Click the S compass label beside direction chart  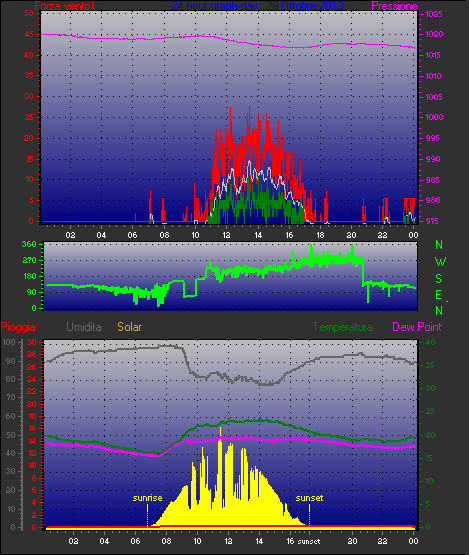coord(439,279)
